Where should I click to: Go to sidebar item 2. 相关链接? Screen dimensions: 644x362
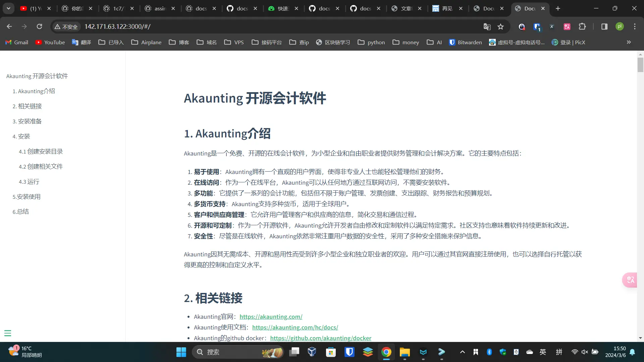coord(27,106)
